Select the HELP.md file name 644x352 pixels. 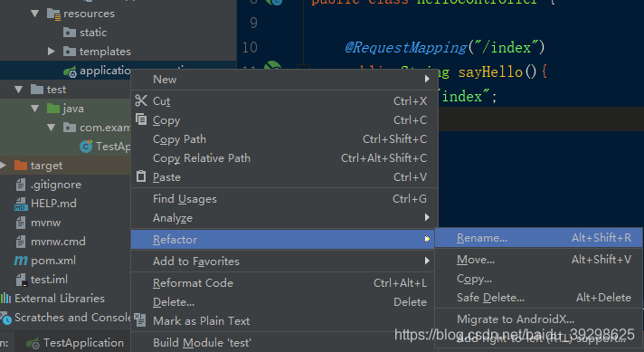[53, 204]
